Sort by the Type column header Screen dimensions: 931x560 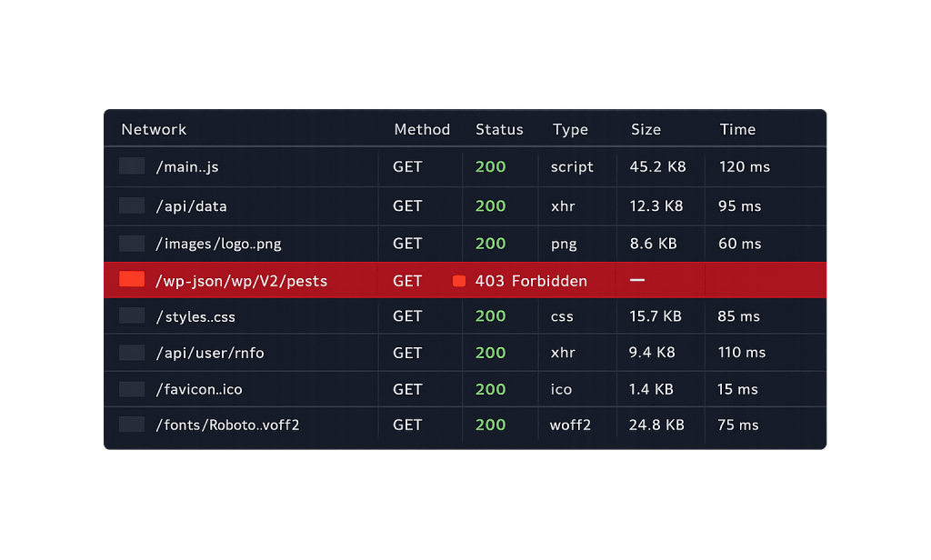[571, 129]
